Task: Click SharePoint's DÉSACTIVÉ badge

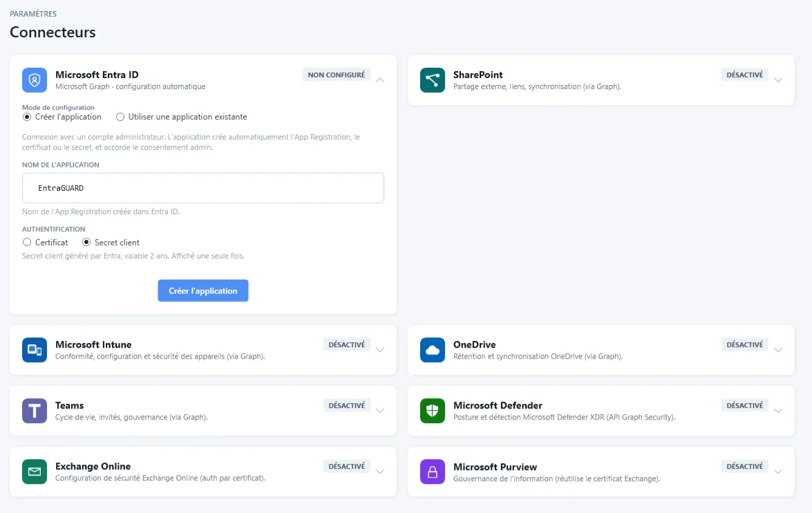Action: (x=745, y=75)
